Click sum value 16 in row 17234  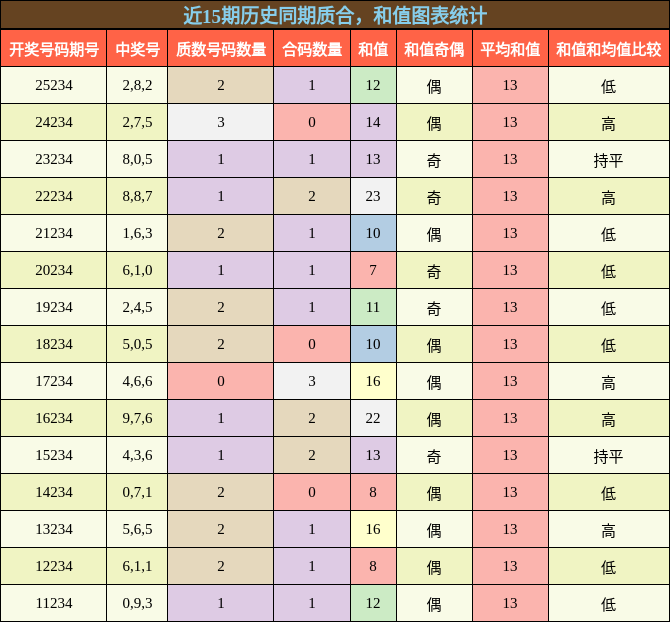point(373,381)
